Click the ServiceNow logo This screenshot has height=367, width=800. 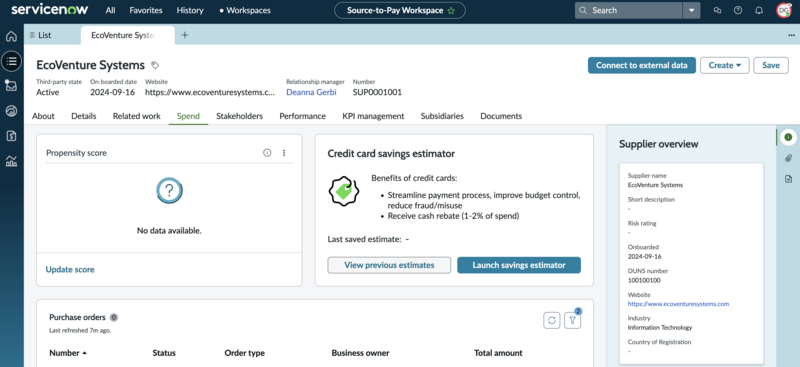click(x=49, y=10)
